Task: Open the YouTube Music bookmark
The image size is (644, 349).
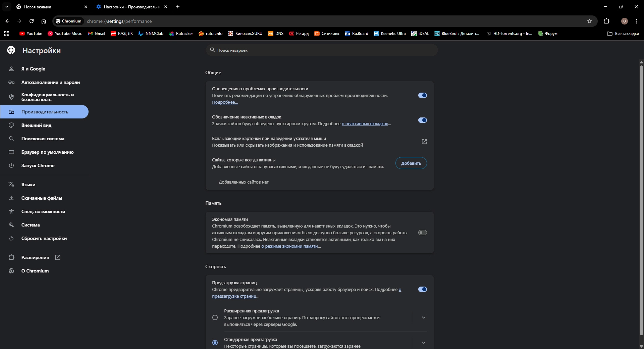Action: click(x=65, y=34)
